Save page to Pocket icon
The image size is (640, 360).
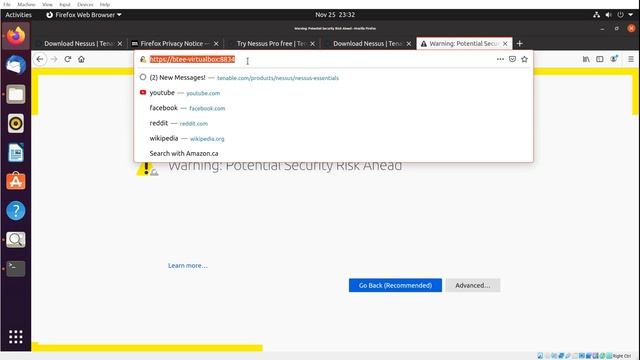(x=512, y=59)
